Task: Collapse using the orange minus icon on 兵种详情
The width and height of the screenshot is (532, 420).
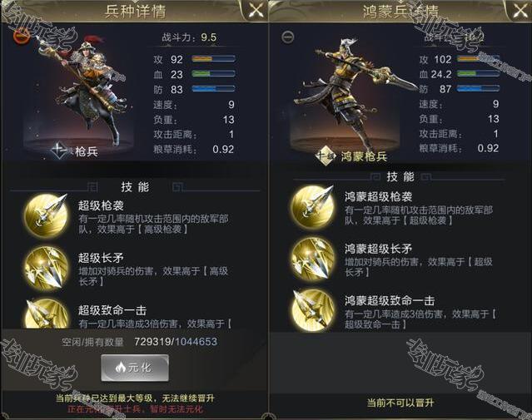Action: [21, 37]
